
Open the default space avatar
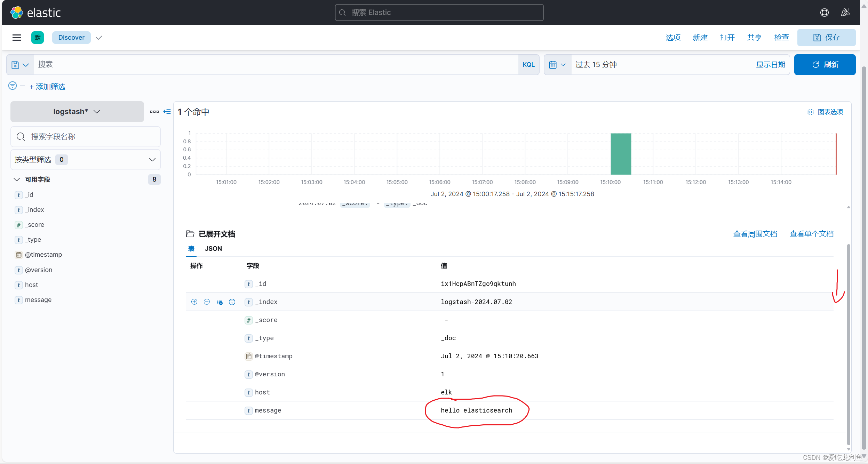click(x=38, y=37)
